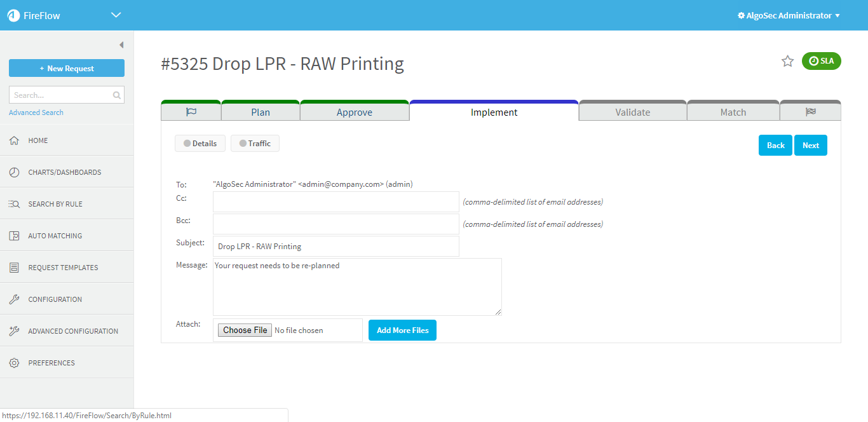Click the green SLA status badge
This screenshot has width=868, height=422.
coord(821,61)
